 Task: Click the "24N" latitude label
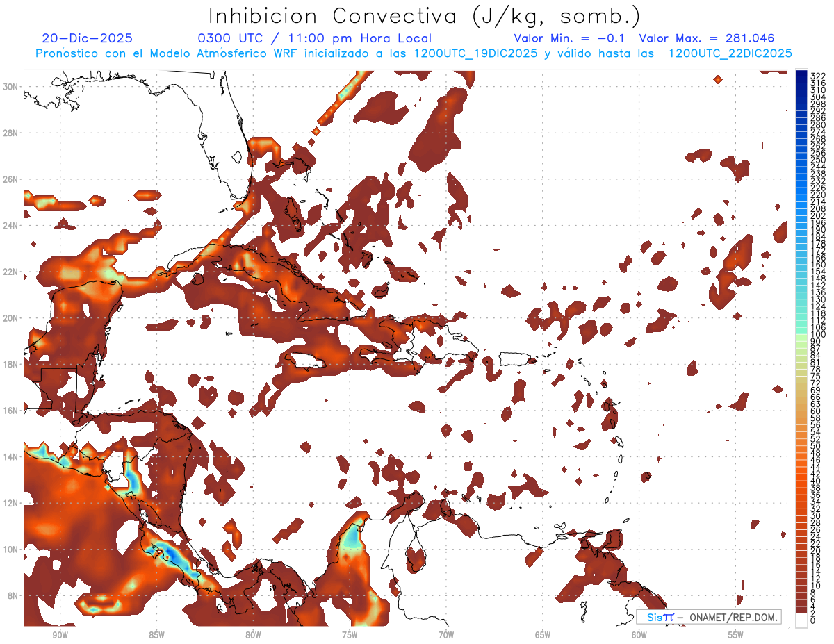click(12, 225)
